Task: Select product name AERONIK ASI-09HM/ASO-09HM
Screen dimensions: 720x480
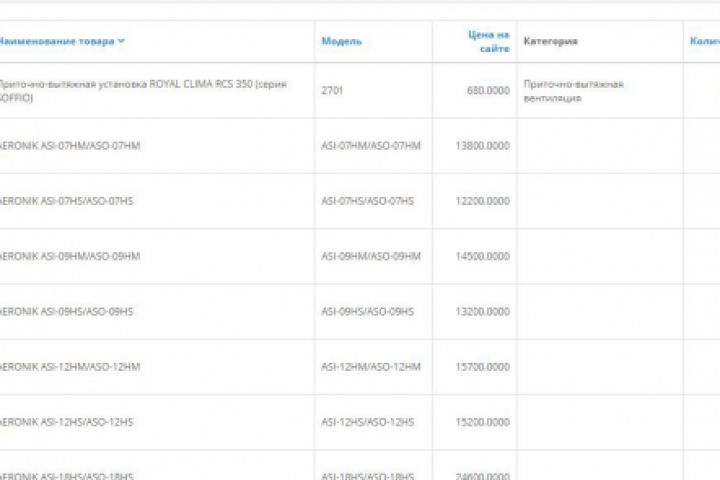Action: (70, 256)
